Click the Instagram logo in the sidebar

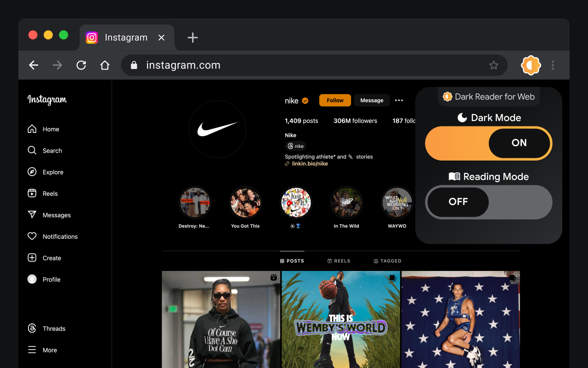pyautogui.click(x=47, y=100)
